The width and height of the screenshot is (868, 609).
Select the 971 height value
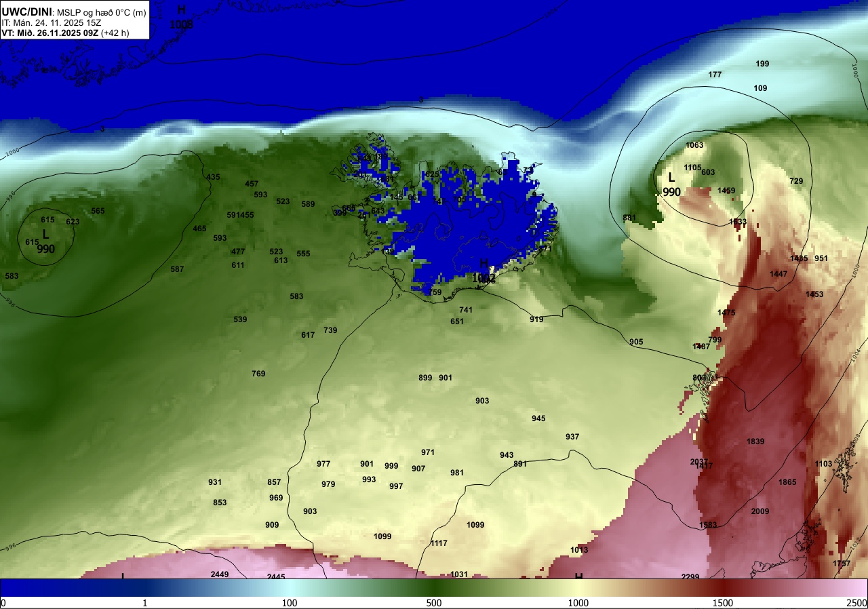tap(428, 452)
